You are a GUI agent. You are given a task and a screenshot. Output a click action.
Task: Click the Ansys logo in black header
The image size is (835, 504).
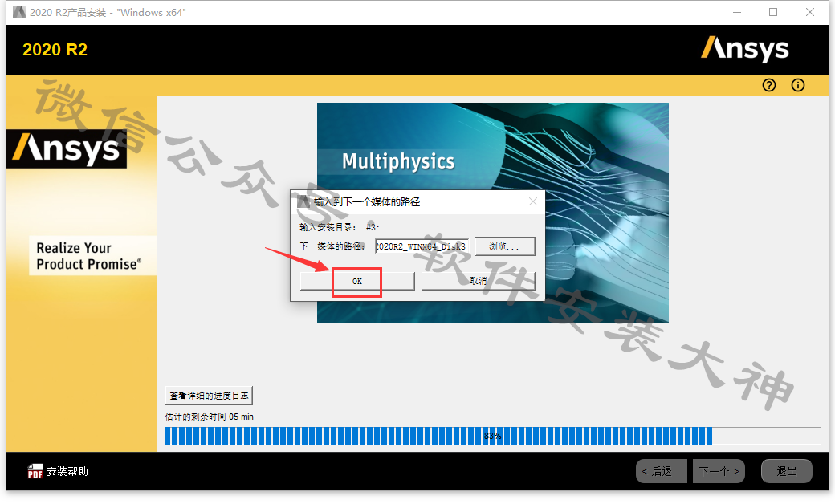[744, 49]
